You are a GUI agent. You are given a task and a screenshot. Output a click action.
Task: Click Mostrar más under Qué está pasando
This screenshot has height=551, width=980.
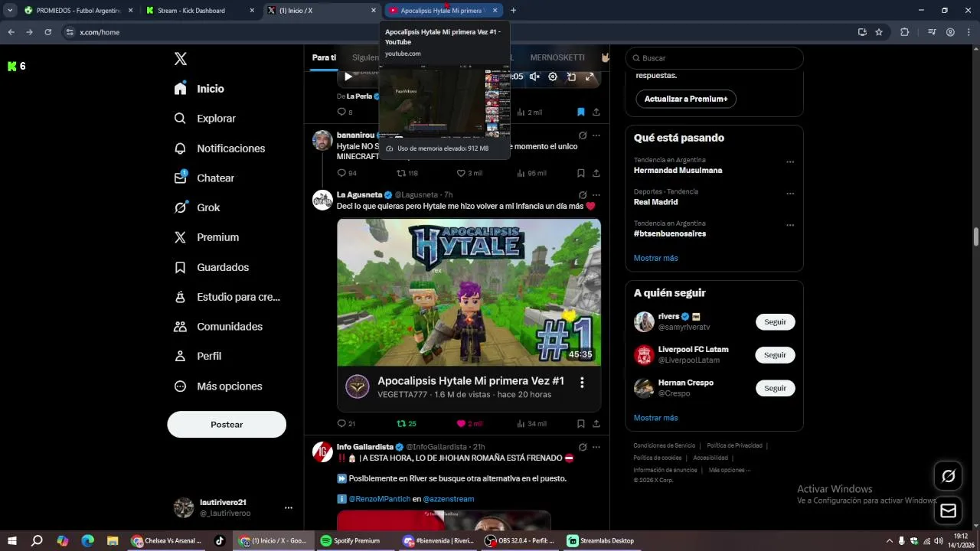click(656, 258)
